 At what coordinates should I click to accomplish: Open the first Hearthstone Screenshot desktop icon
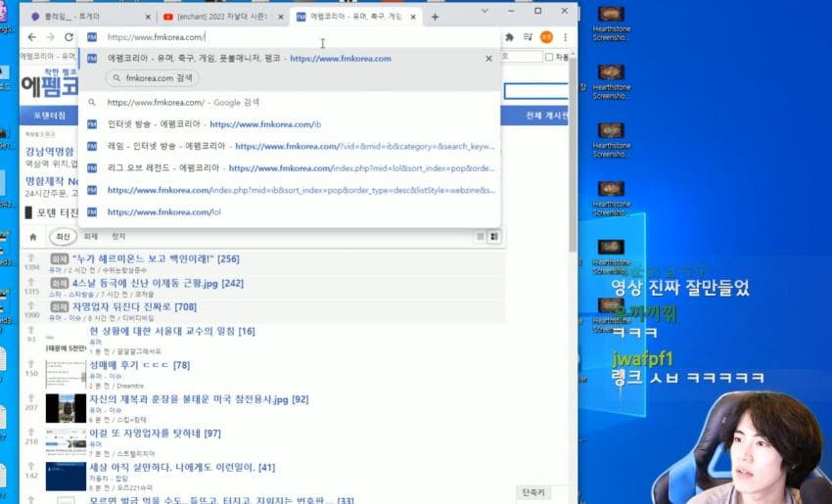611,23
